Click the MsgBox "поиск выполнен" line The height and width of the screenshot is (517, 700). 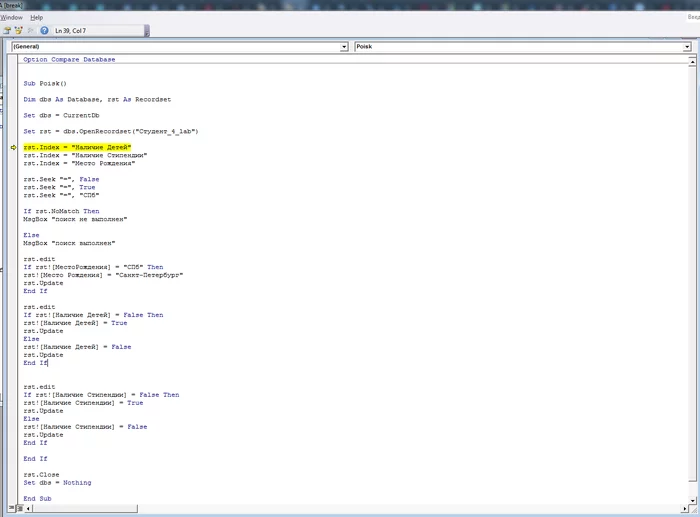coord(69,243)
